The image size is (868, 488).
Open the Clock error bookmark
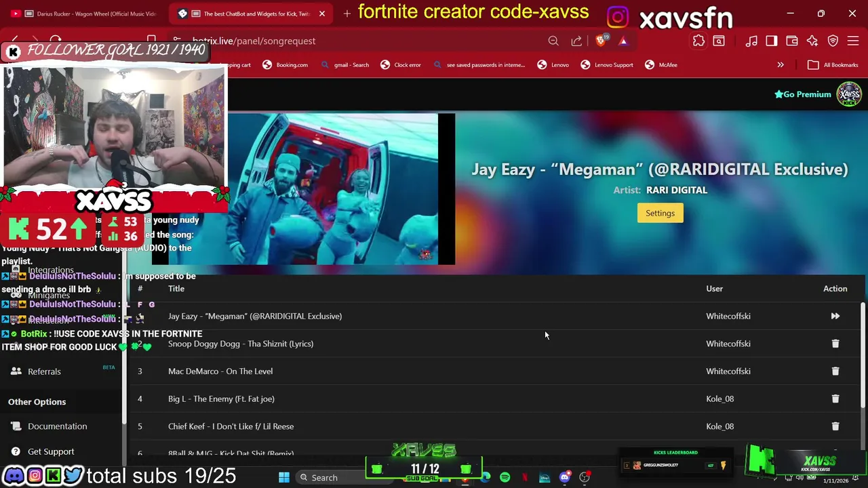[x=401, y=65]
